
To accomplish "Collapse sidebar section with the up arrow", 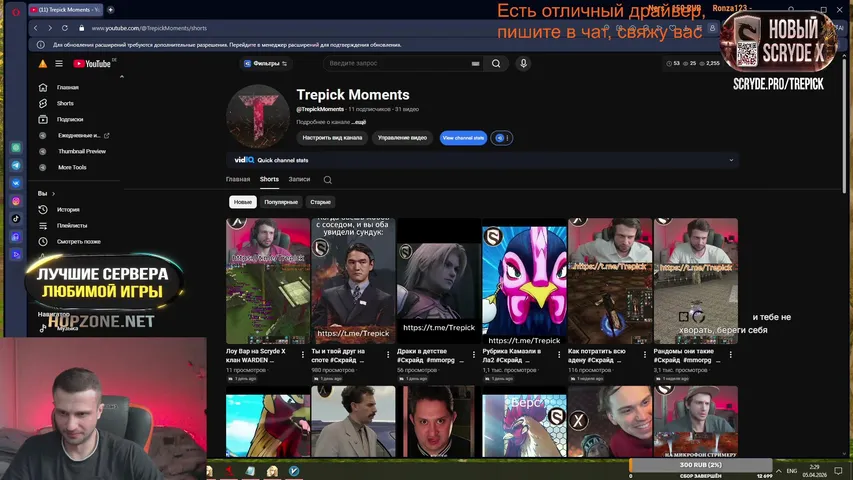I will pos(121,77).
